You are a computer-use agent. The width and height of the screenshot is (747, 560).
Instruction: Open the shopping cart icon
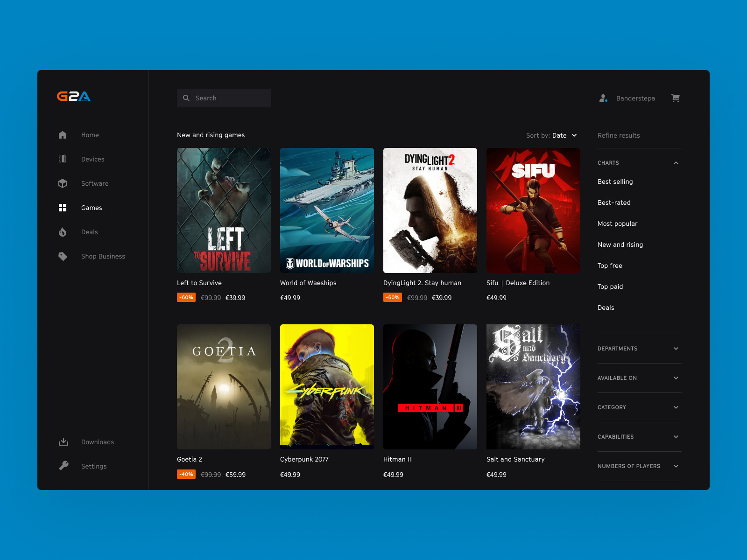tap(676, 98)
